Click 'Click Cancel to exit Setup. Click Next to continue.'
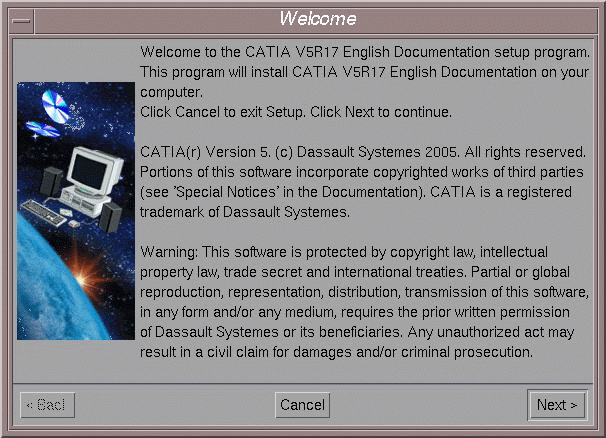This screenshot has width=606, height=438. click(x=296, y=112)
